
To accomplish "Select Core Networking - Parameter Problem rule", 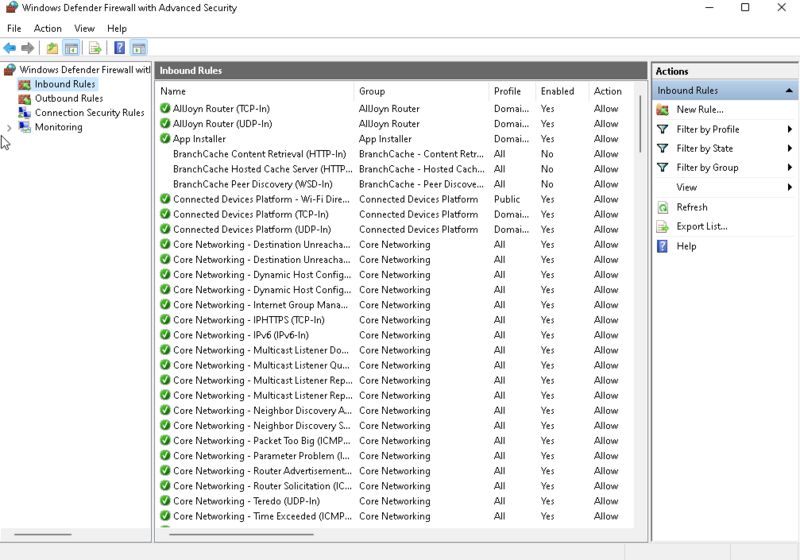I will tap(261, 455).
